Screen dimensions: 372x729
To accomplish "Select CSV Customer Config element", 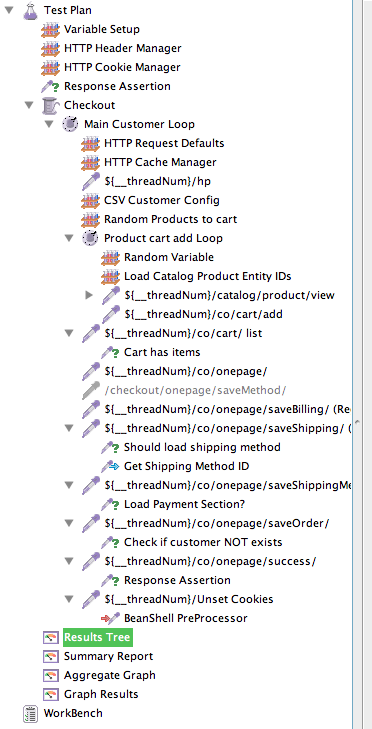I will [162, 200].
